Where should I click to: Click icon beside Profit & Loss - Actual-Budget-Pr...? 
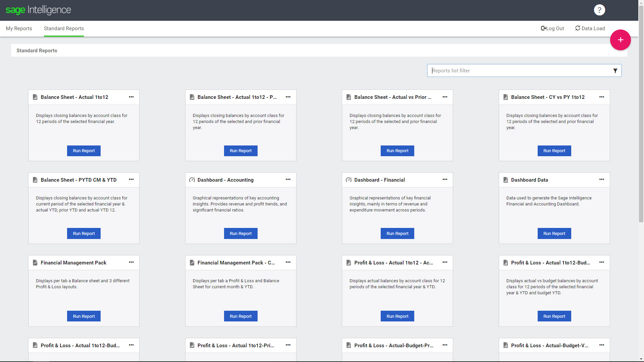pos(348,345)
